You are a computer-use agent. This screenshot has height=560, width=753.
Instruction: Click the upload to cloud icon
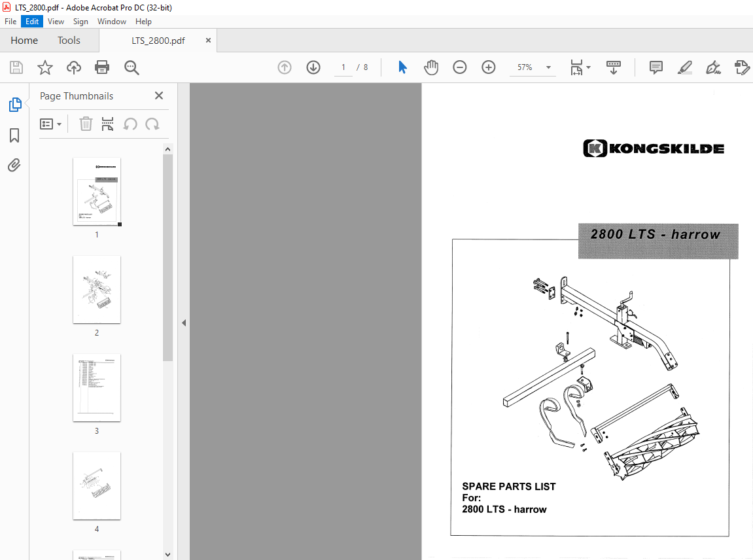(x=73, y=67)
